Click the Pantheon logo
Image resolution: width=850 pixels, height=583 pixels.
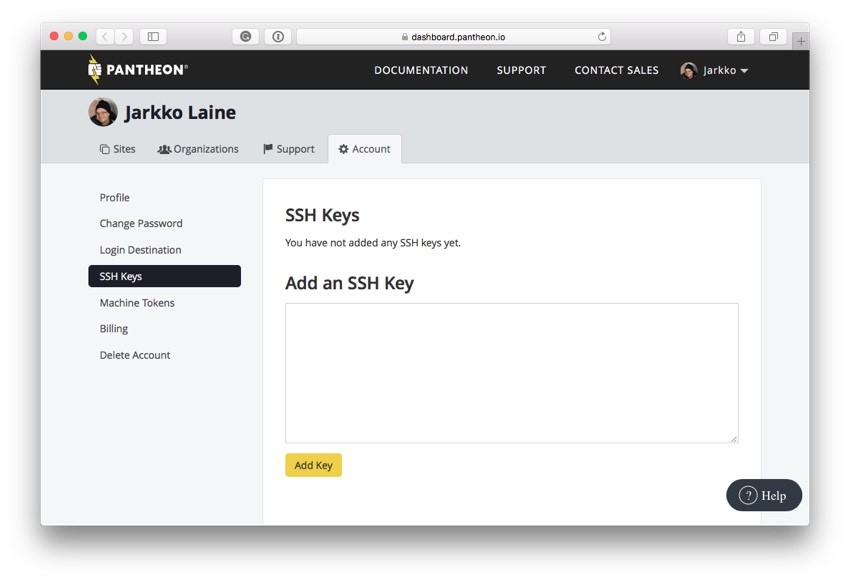coord(137,70)
